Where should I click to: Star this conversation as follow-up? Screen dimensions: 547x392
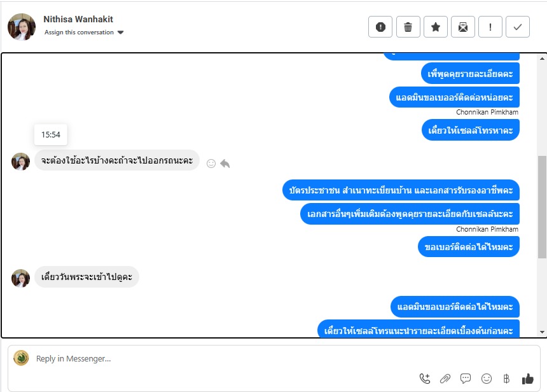point(435,27)
